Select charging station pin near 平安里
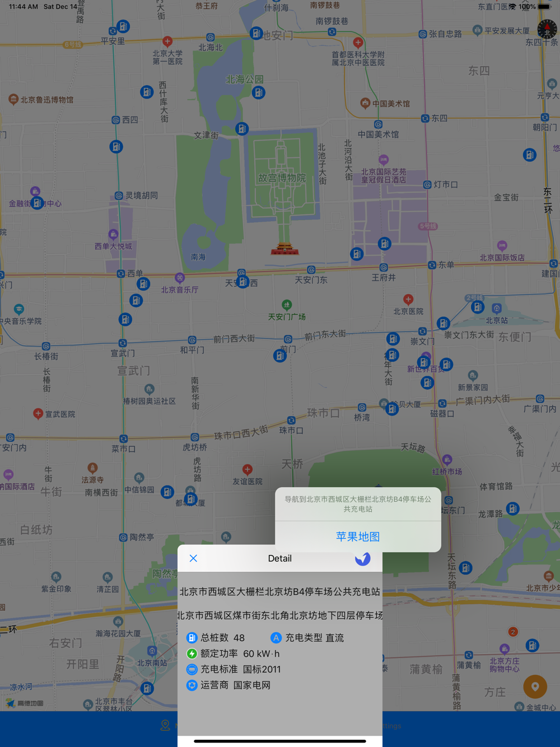The width and height of the screenshot is (560, 747). [x=123, y=26]
